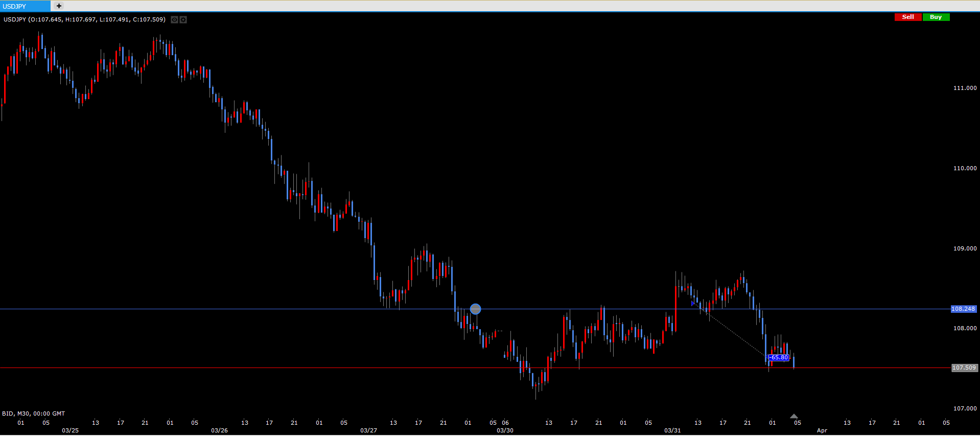
Task: Select the USDJPY chart tab
Action: [25, 6]
